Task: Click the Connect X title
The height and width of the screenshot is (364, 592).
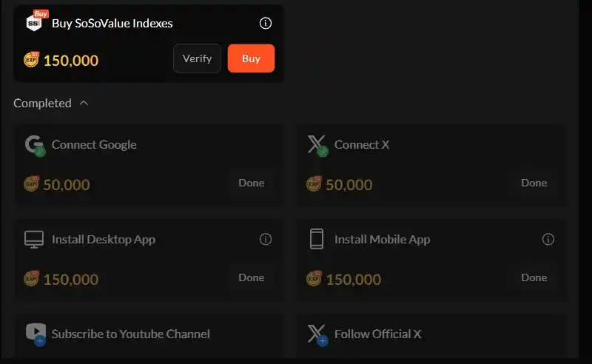Action: tap(362, 144)
